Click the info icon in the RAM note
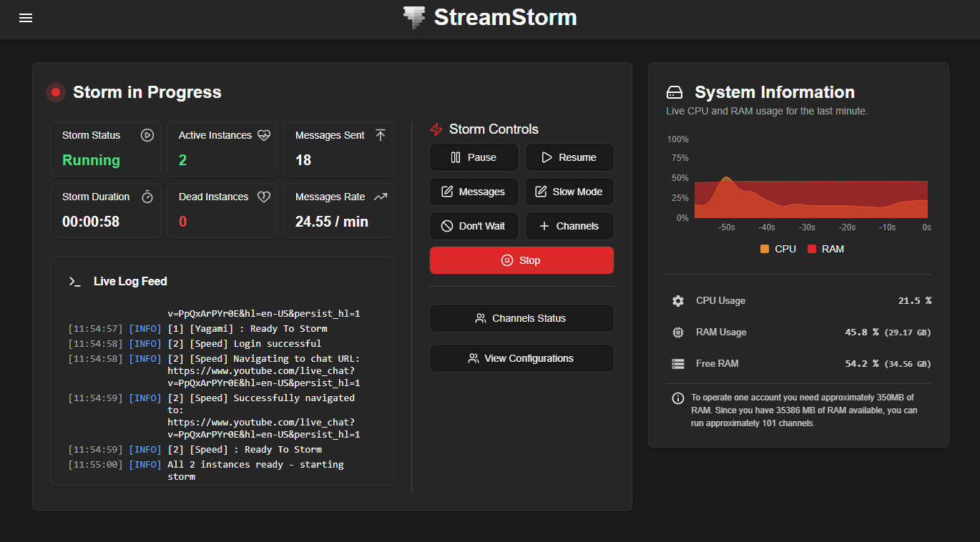This screenshot has height=542, width=980. [x=677, y=398]
